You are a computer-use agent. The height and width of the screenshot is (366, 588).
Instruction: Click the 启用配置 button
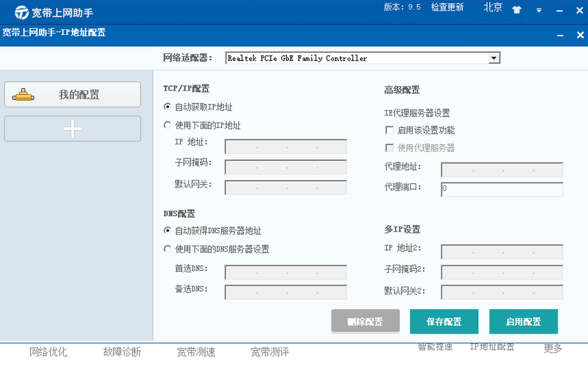tap(523, 322)
